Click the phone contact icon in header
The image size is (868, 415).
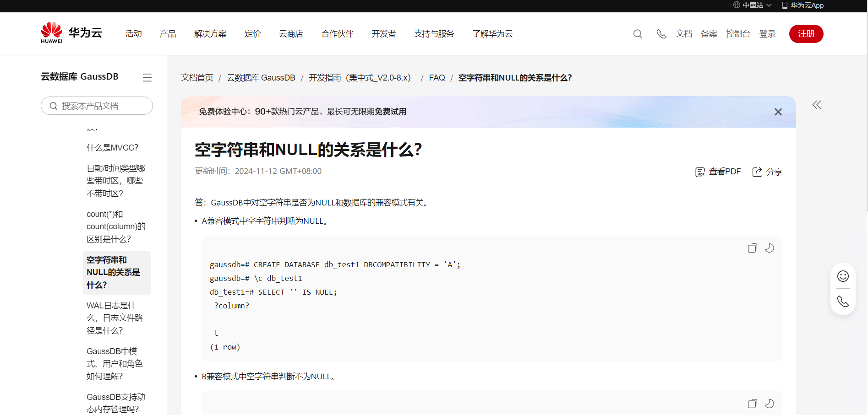tap(661, 34)
